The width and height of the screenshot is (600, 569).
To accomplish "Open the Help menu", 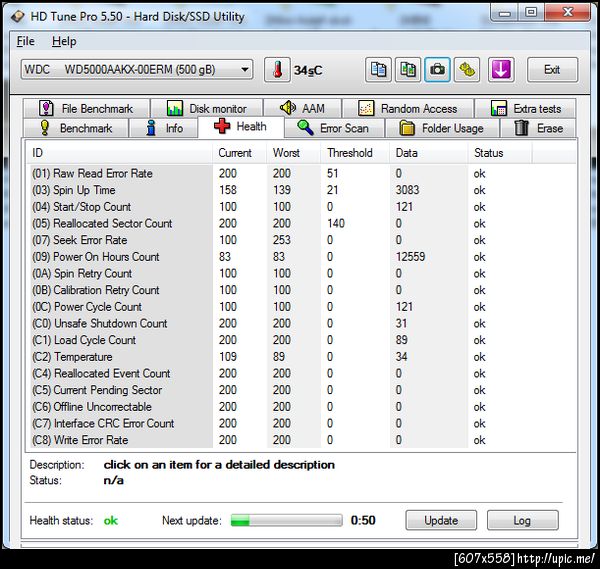I will click(64, 41).
